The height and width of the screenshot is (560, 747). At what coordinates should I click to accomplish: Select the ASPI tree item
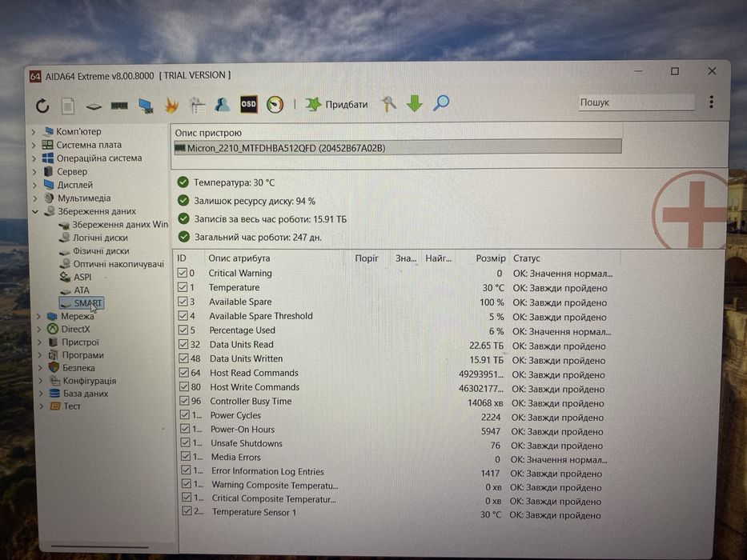pyautogui.click(x=82, y=277)
